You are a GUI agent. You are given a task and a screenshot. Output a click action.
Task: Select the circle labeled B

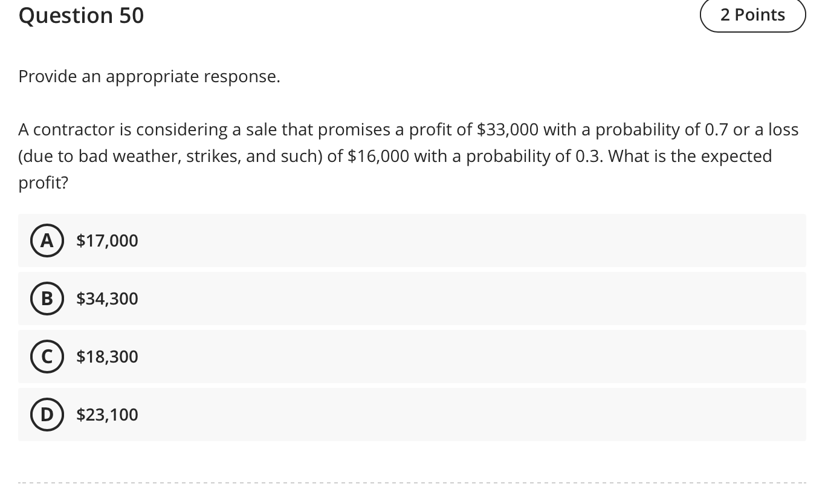point(47,299)
